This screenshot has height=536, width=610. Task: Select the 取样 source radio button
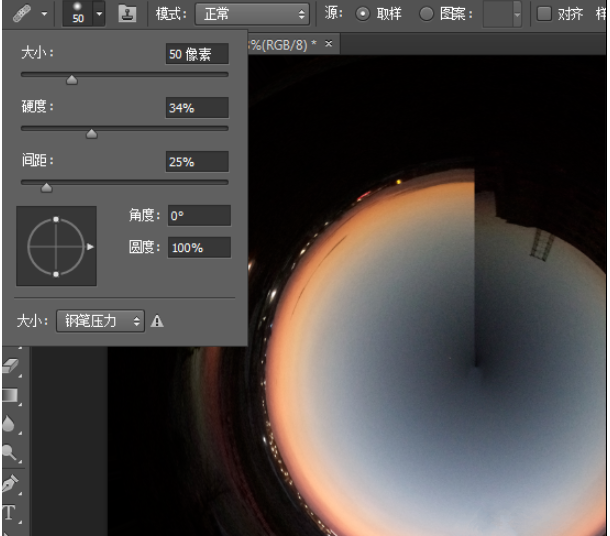pos(362,14)
